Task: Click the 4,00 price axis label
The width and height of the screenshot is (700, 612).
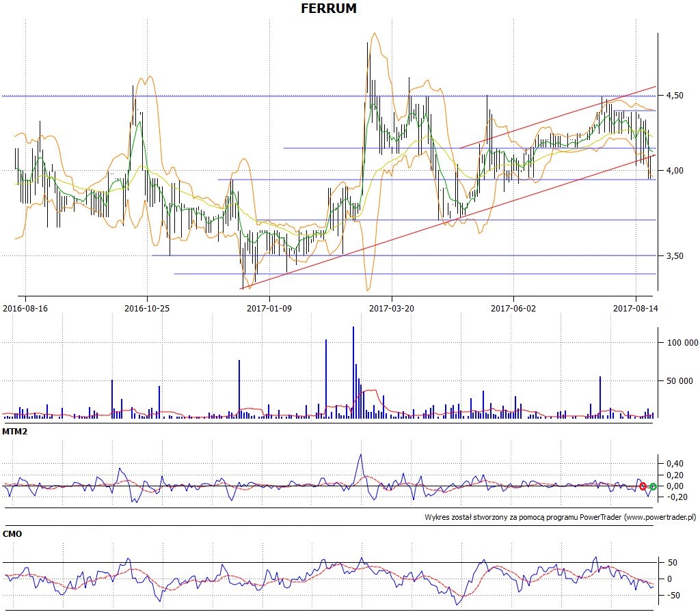Action: tap(675, 170)
